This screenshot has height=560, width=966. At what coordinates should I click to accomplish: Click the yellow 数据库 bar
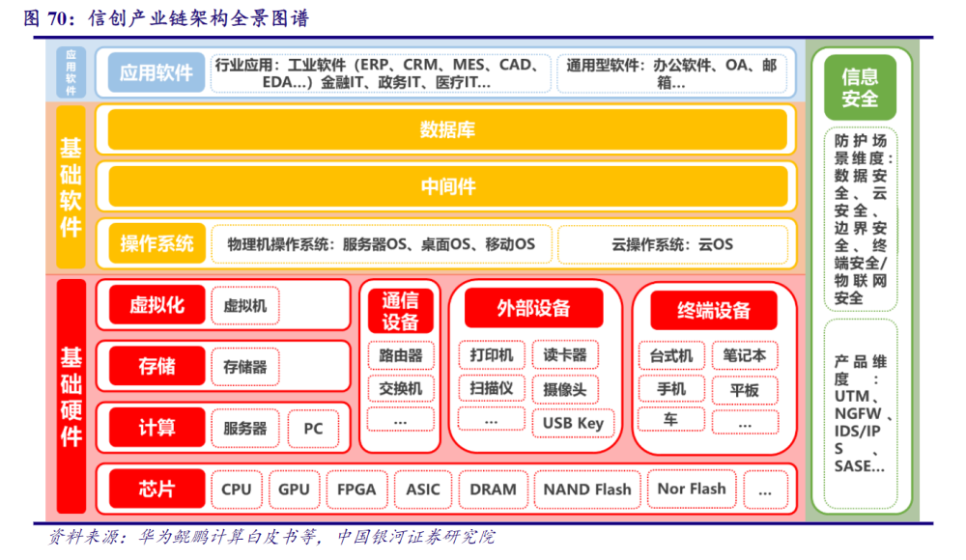point(448,130)
